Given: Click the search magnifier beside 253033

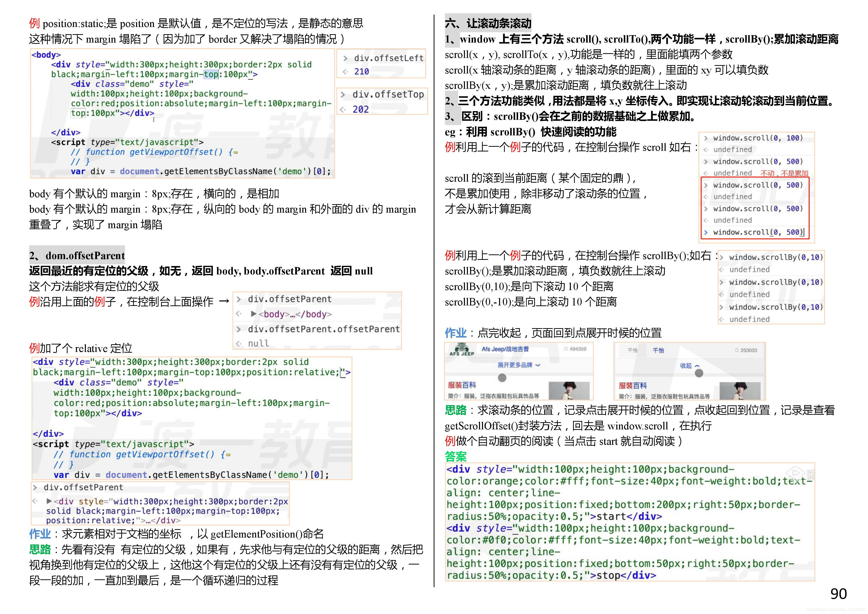Looking at the screenshot, I should pos(737,350).
